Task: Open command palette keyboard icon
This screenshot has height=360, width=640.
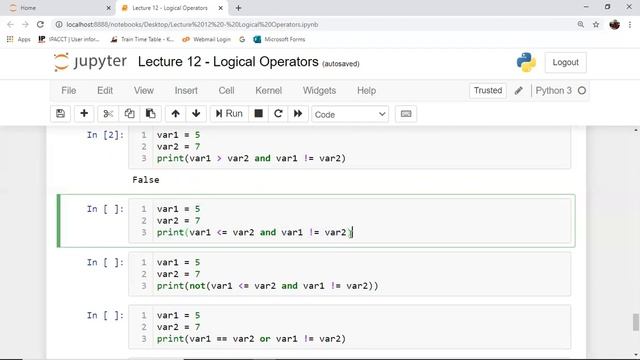Action: tap(406, 114)
